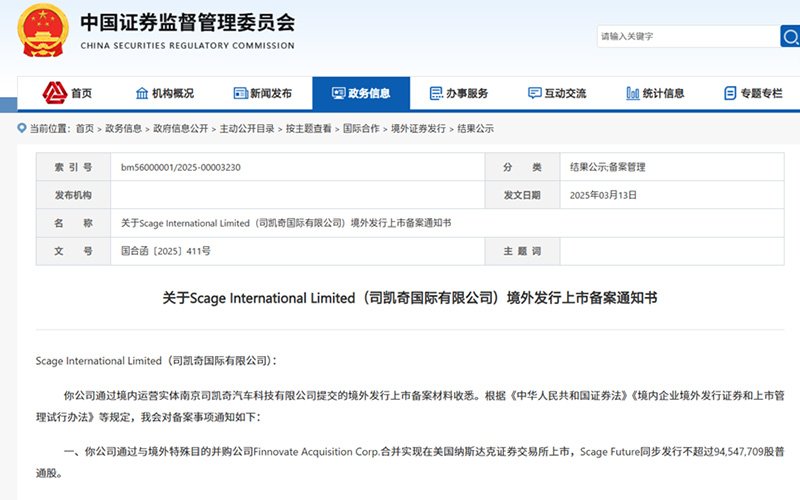800x500 pixels.
Task: Follow the 境外证券发行 breadcrumb link
Action: tap(418, 129)
